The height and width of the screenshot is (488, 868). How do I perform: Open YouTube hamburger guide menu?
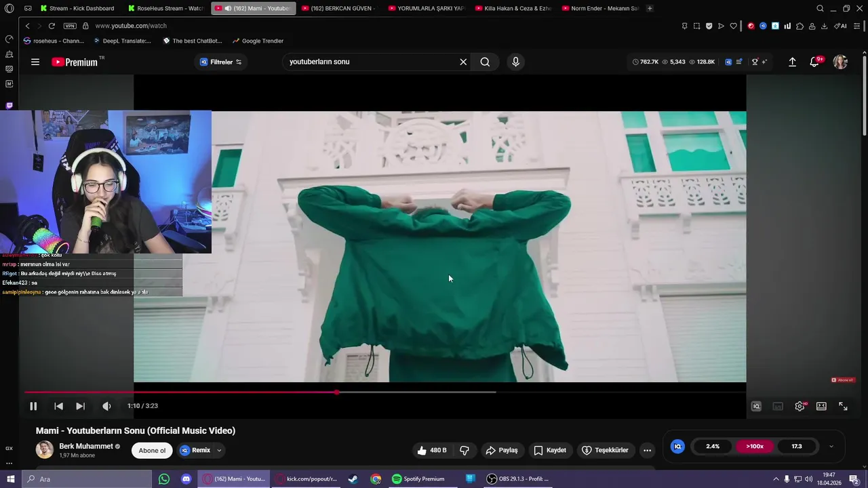tap(35, 62)
